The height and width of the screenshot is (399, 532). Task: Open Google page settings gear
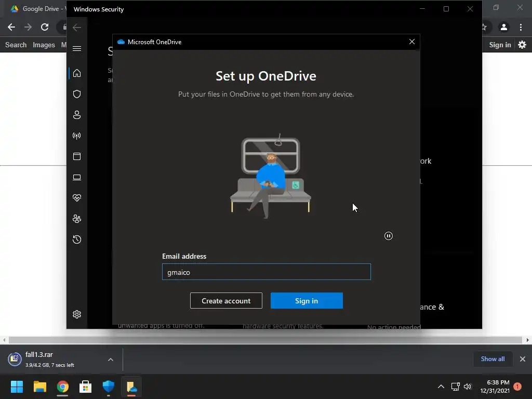522,45
